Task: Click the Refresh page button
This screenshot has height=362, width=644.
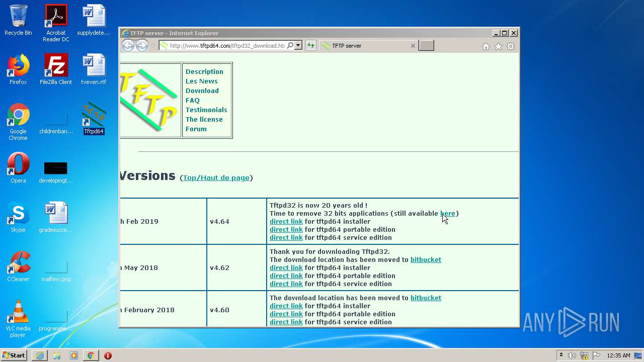Action: pyautogui.click(x=311, y=46)
